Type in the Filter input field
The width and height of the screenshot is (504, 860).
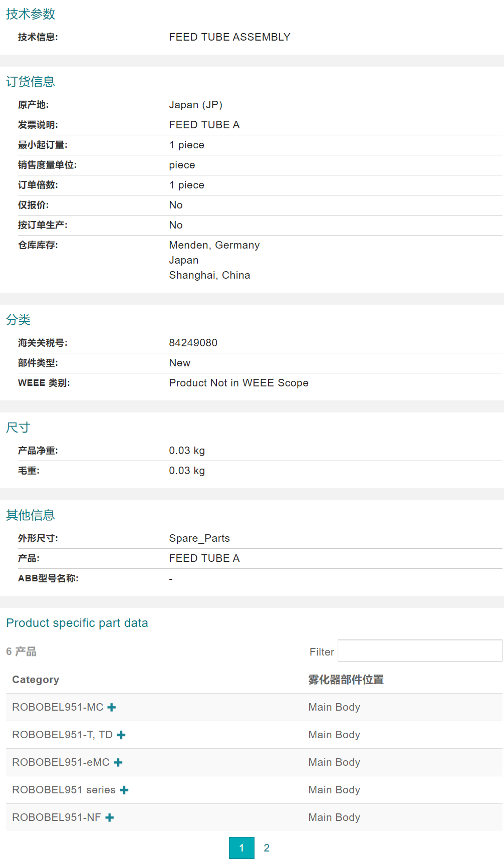[x=419, y=651]
